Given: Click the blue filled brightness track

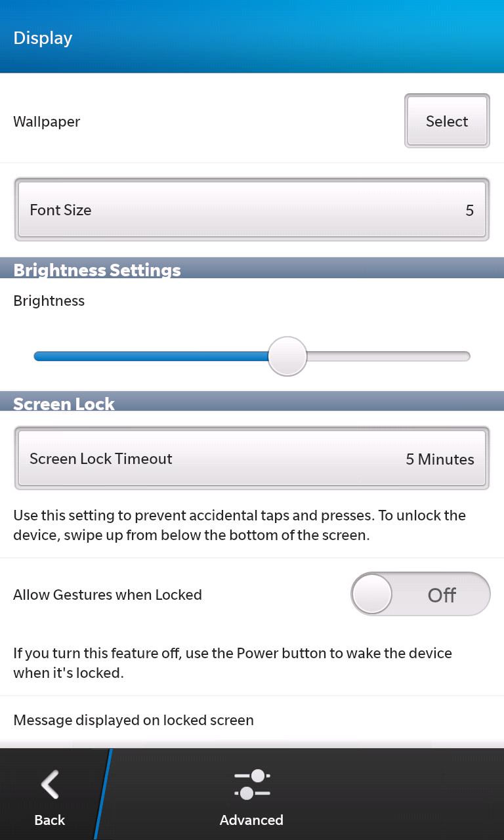Looking at the screenshot, I should 151,356.
